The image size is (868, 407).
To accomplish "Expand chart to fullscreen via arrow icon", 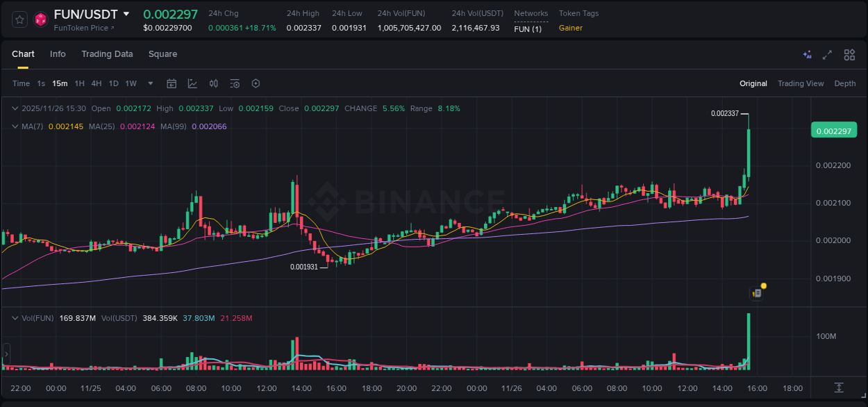I will click(x=827, y=55).
